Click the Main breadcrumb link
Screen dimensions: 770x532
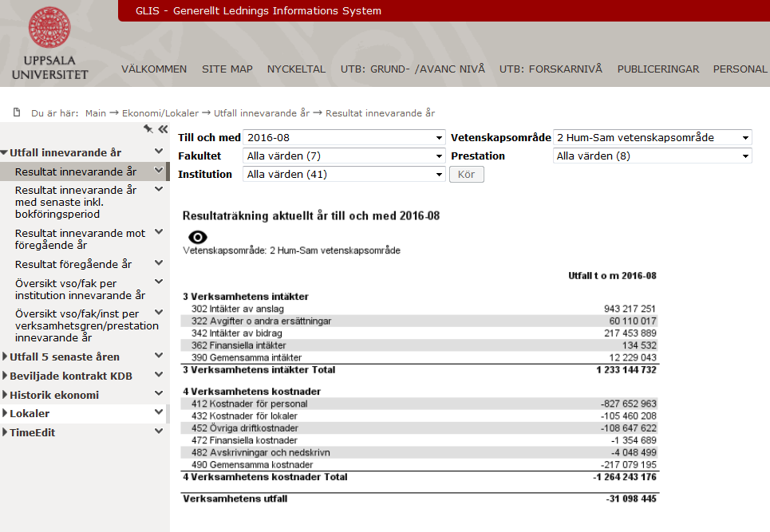click(96, 113)
